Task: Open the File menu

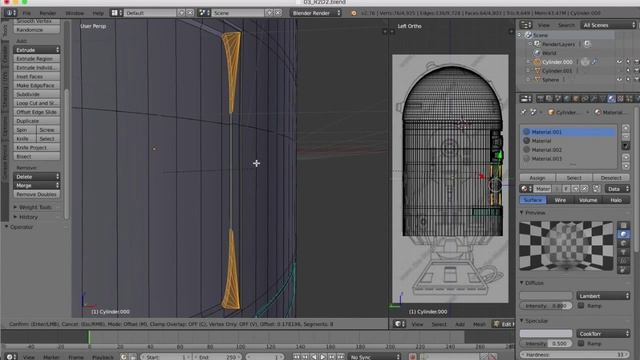Action: coord(27,13)
